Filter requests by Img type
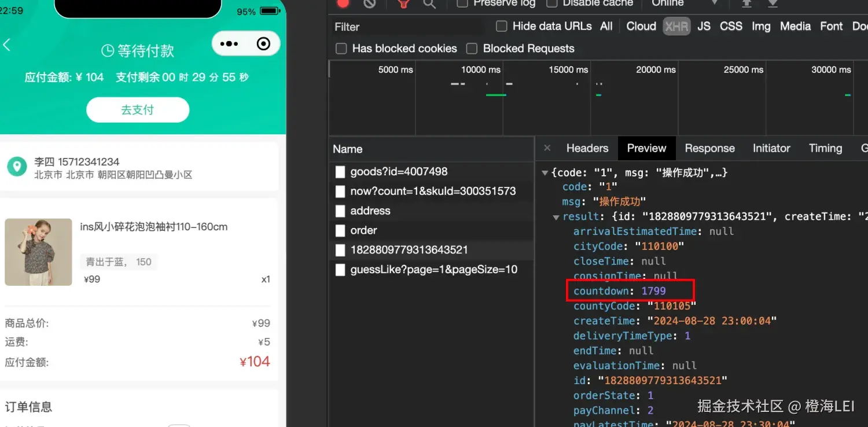The height and width of the screenshot is (427, 868). 761,26
